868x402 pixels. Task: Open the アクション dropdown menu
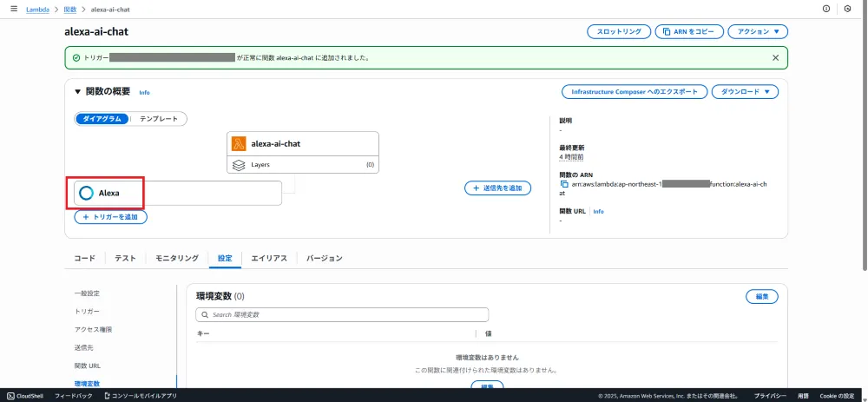pyautogui.click(x=757, y=31)
